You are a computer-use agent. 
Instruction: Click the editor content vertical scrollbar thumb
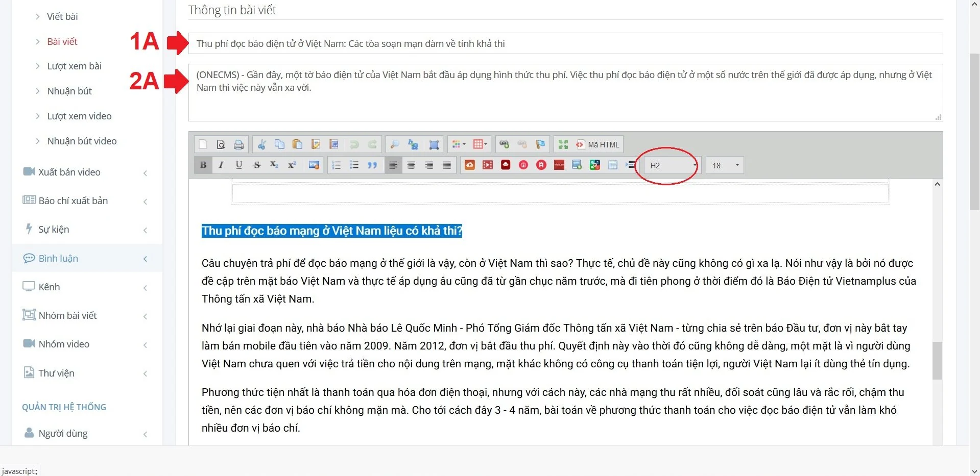[937, 361]
